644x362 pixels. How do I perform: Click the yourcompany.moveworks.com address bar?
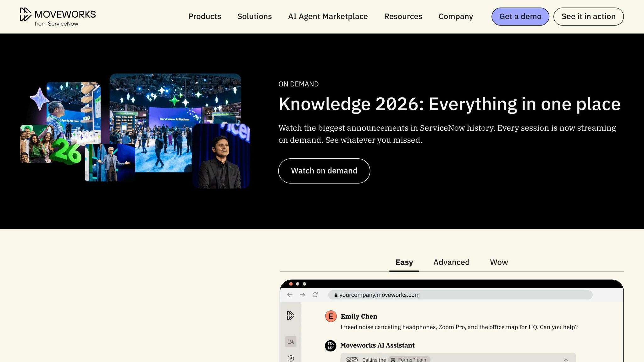tap(460, 295)
